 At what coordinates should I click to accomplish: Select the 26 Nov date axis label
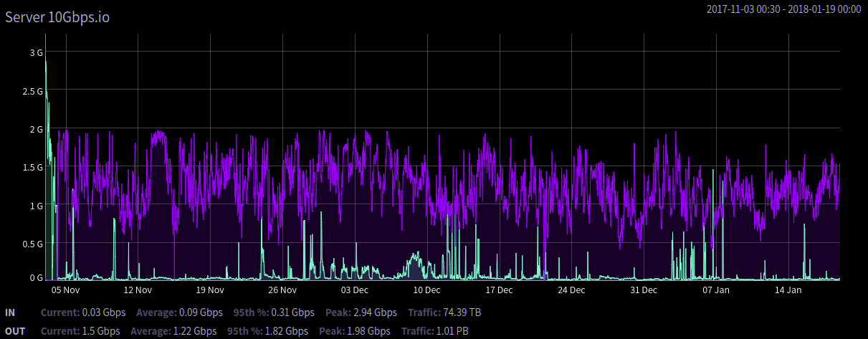tap(282, 290)
